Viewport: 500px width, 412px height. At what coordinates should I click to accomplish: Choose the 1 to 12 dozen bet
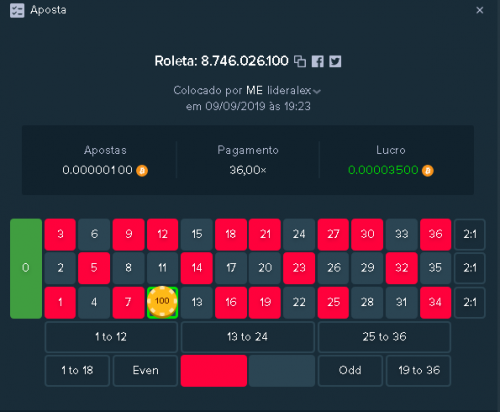pyautogui.click(x=111, y=337)
